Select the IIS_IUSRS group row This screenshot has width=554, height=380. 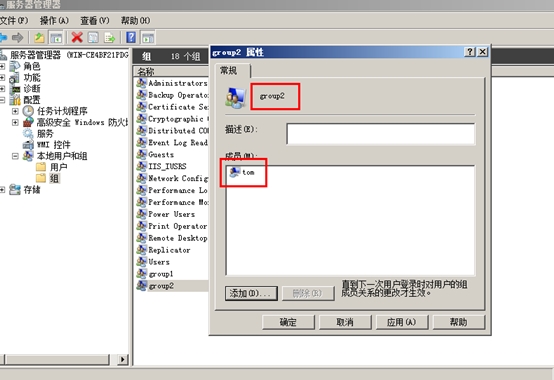(161, 166)
